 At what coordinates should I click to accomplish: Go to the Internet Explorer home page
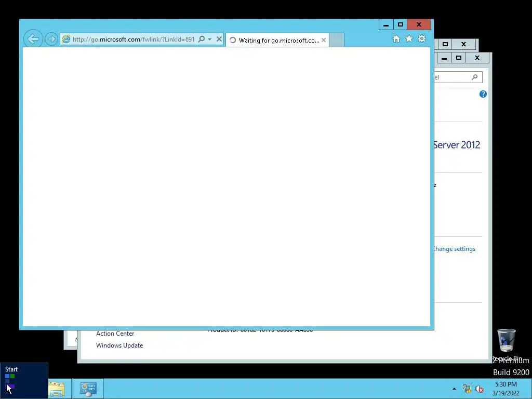click(396, 39)
